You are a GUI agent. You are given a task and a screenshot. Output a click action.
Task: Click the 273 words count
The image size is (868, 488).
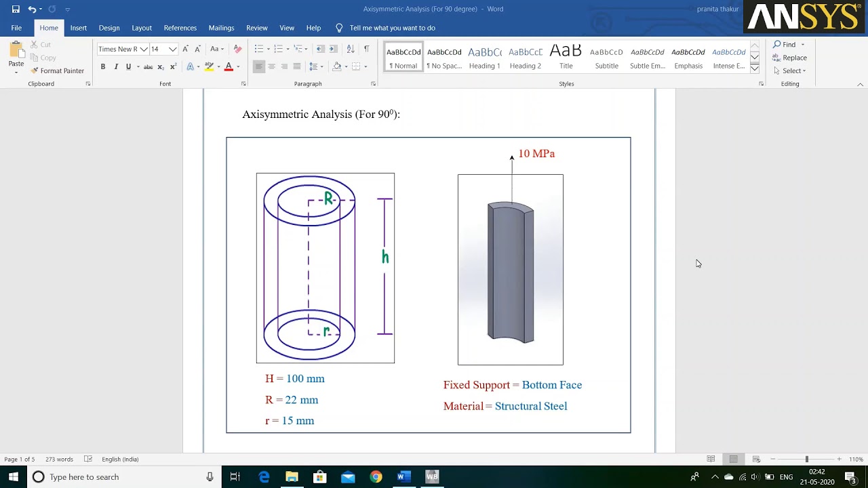pyautogui.click(x=59, y=459)
